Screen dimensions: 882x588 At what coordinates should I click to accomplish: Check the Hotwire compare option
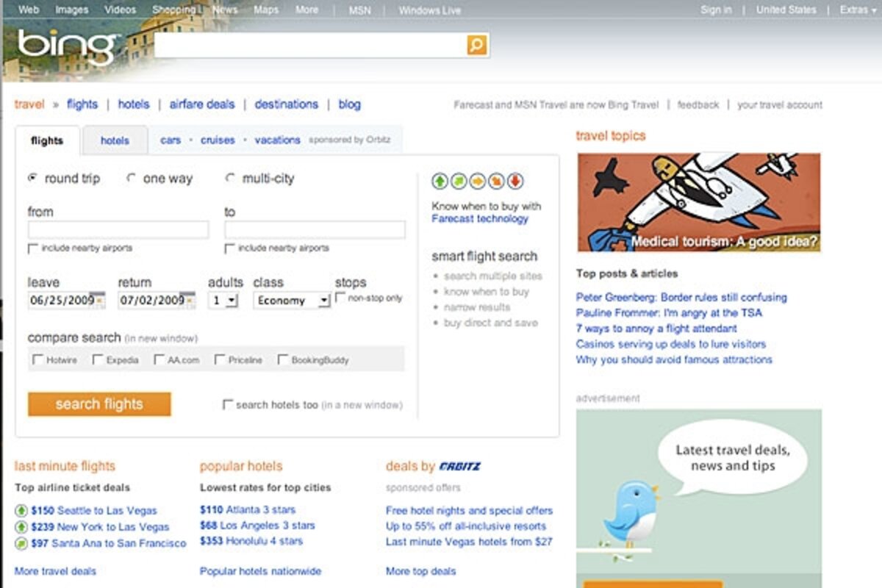coord(37,359)
